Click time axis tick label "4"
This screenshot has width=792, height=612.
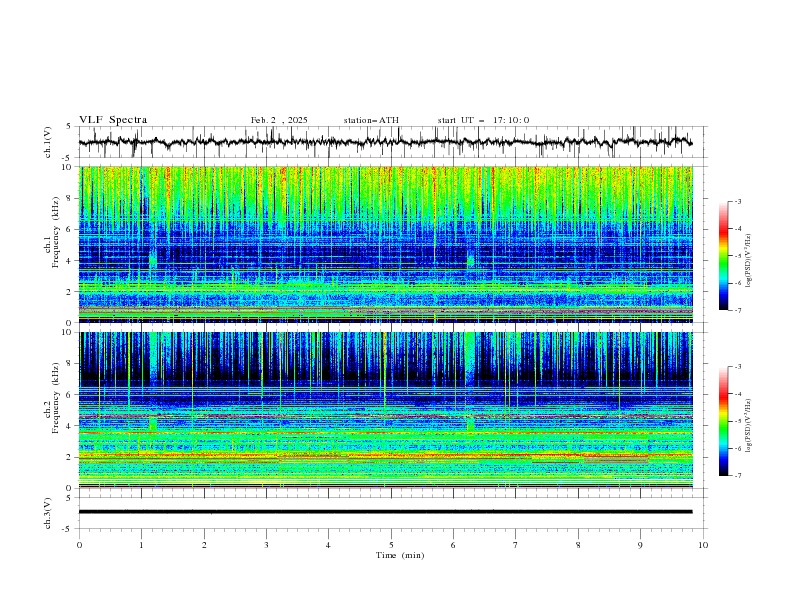pyautogui.click(x=328, y=545)
